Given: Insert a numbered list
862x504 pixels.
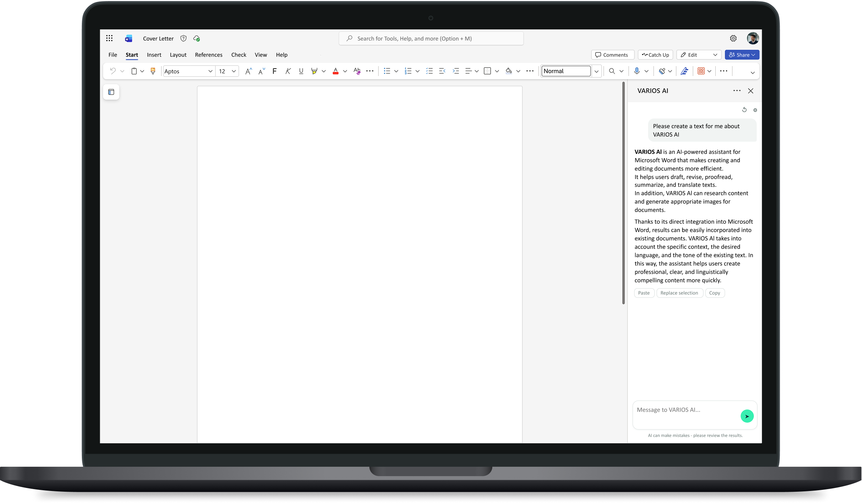Looking at the screenshot, I should click(408, 71).
